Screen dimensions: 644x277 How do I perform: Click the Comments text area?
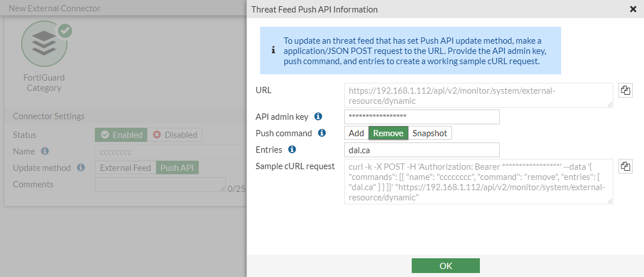(x=160, y=184)
